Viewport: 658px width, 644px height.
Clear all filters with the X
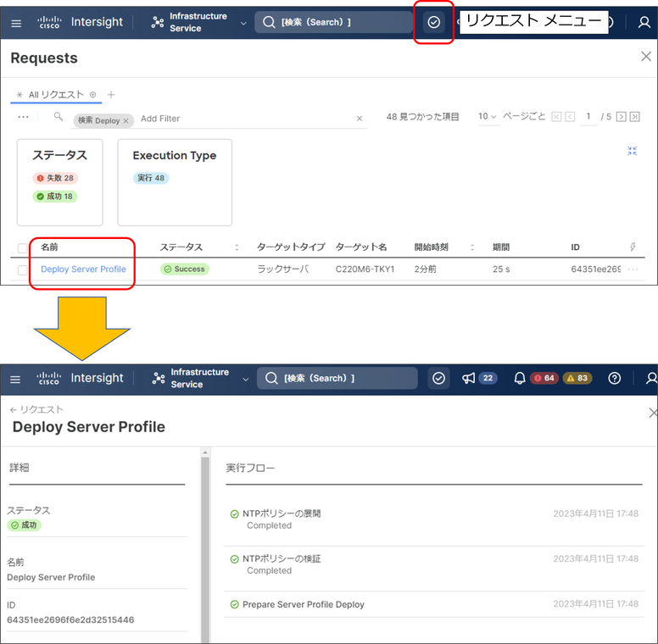[360, 119]
